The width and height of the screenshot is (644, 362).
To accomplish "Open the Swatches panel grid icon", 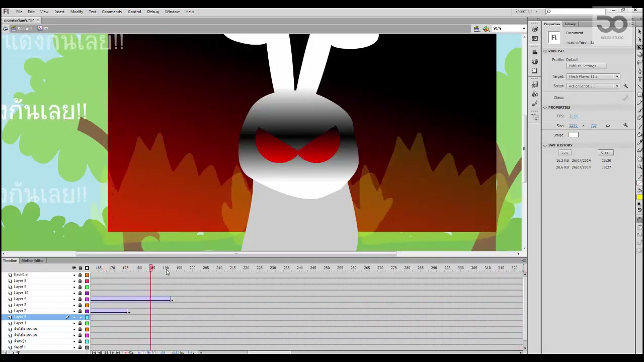I will (535, 38).
